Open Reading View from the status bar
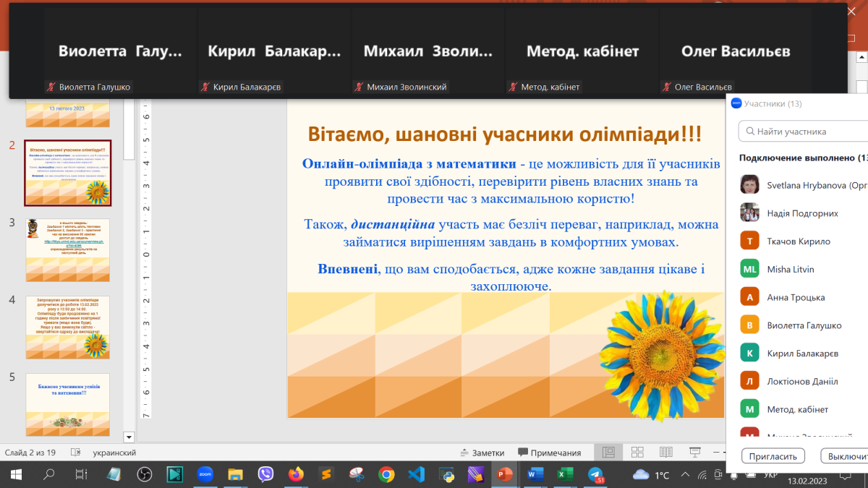868x488 pixels. pyautogui.click(x=666, y=453)
